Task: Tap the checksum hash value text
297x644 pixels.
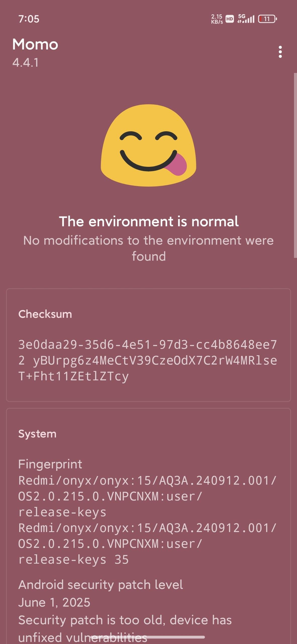Action: click(x=148, y=360)
